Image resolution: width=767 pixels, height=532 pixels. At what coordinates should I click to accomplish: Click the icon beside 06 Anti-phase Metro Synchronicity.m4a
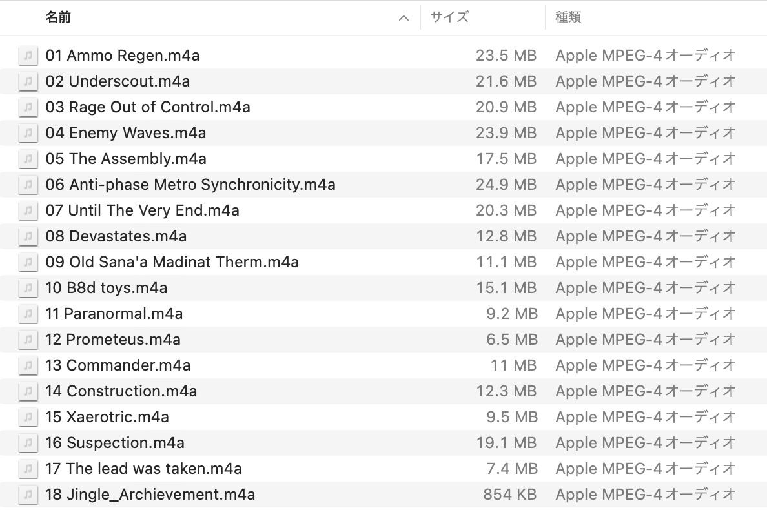point(27,185)
